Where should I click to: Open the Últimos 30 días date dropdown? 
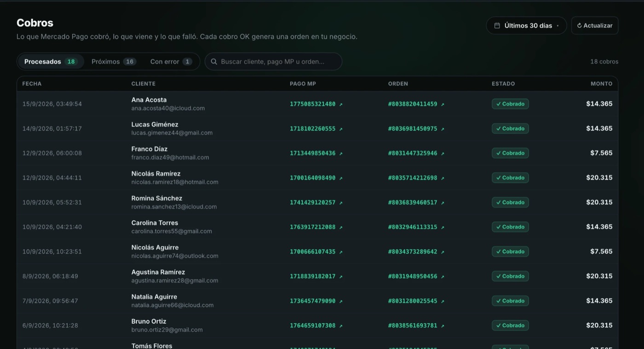pyautogui.click(x=526, y=26)
